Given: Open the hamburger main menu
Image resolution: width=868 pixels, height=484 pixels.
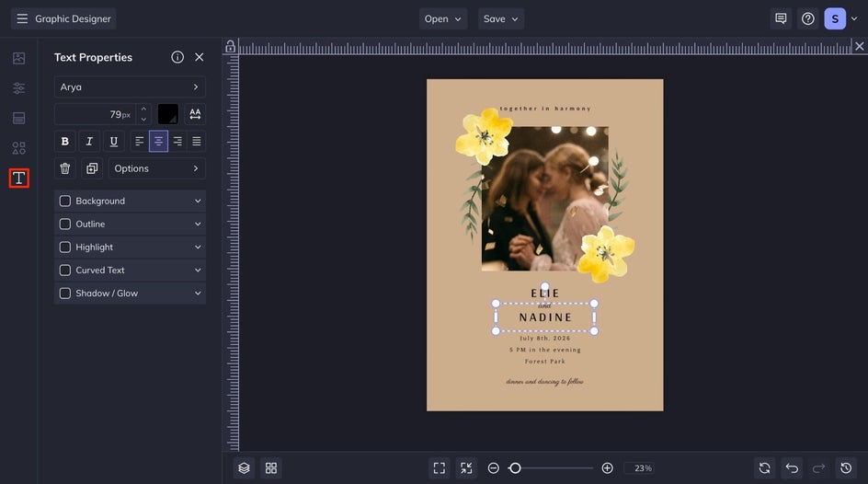Looking at the screenshot, I should coord(22,18).
